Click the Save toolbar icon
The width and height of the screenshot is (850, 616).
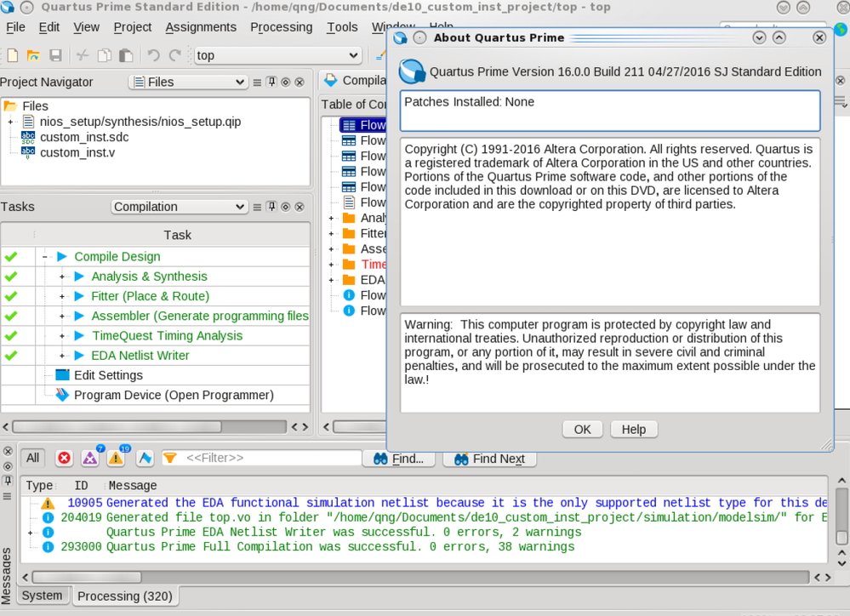coord(55,55)
